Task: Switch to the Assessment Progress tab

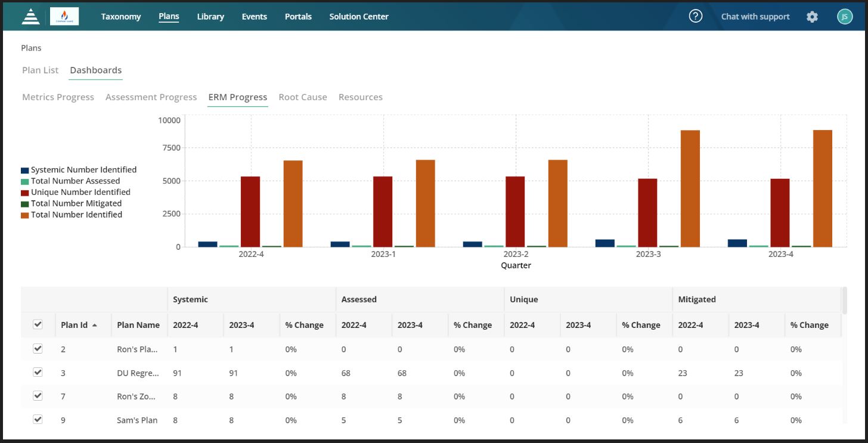Action: tap(151, 97)
